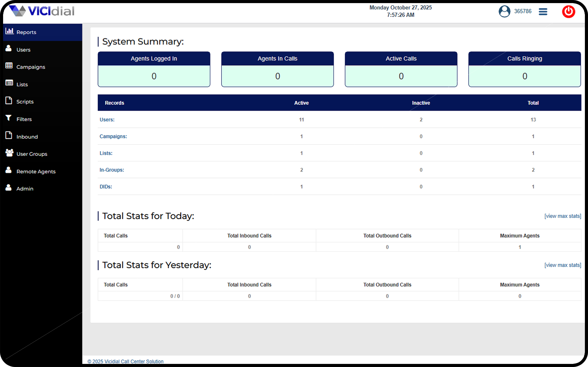The height and width of the screenshot is (367, 588).
Task: Click the User Groups people icon
Action: coord(9,153)
